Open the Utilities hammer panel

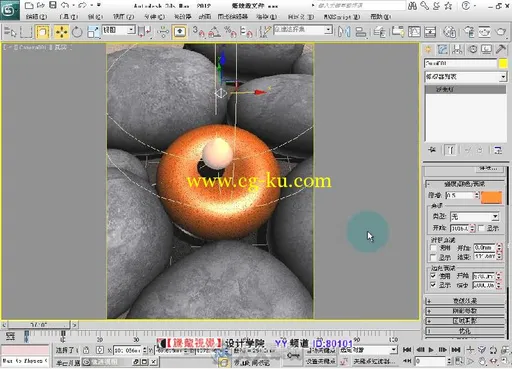(x=500, y=50)
